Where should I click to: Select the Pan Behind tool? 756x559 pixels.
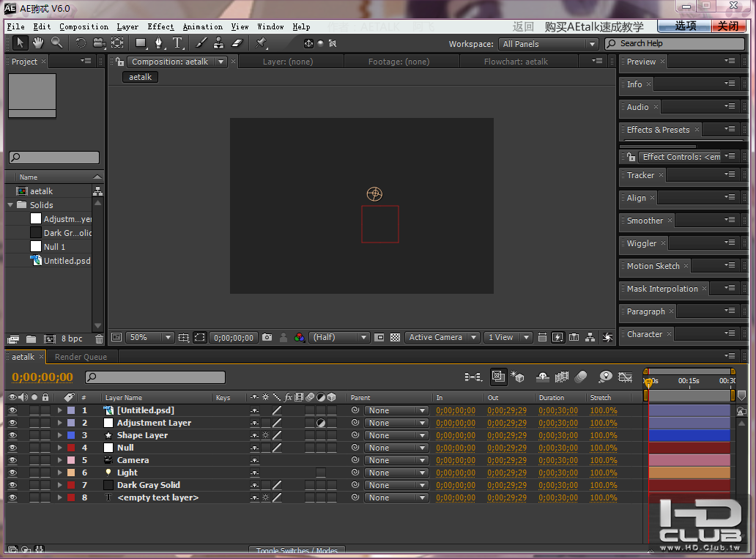tap(117, 43)
